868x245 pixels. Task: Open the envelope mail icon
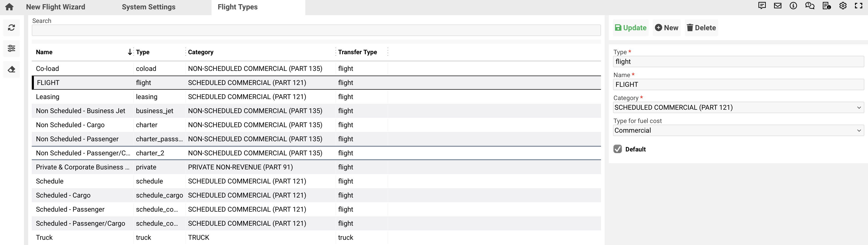click(777, 6)
